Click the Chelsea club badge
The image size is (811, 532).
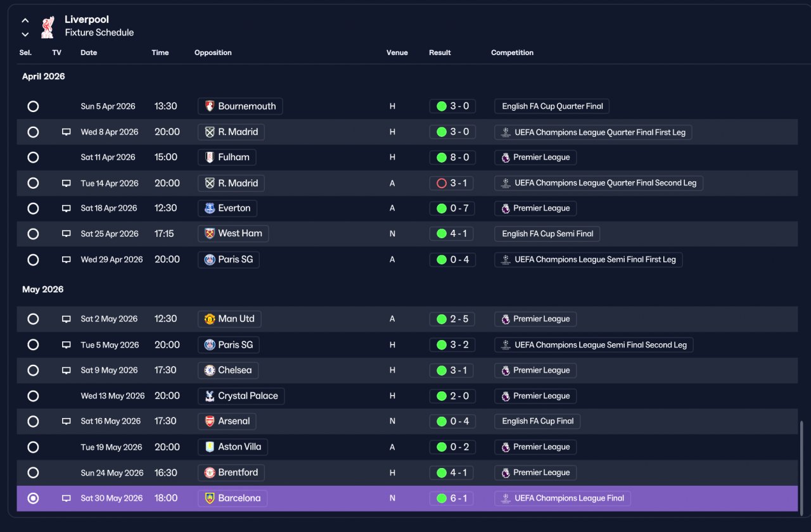[210, 370]
